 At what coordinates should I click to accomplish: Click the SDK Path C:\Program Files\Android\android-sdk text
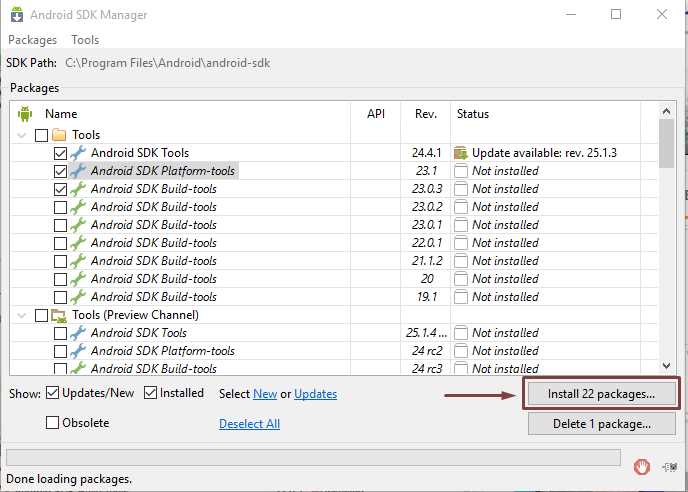168,63
